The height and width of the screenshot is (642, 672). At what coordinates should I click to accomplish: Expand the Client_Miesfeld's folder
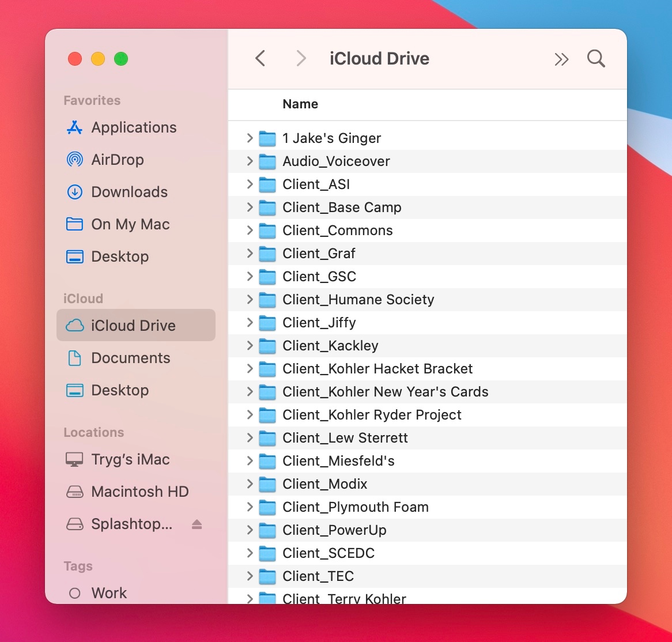[x=250, y=460]
